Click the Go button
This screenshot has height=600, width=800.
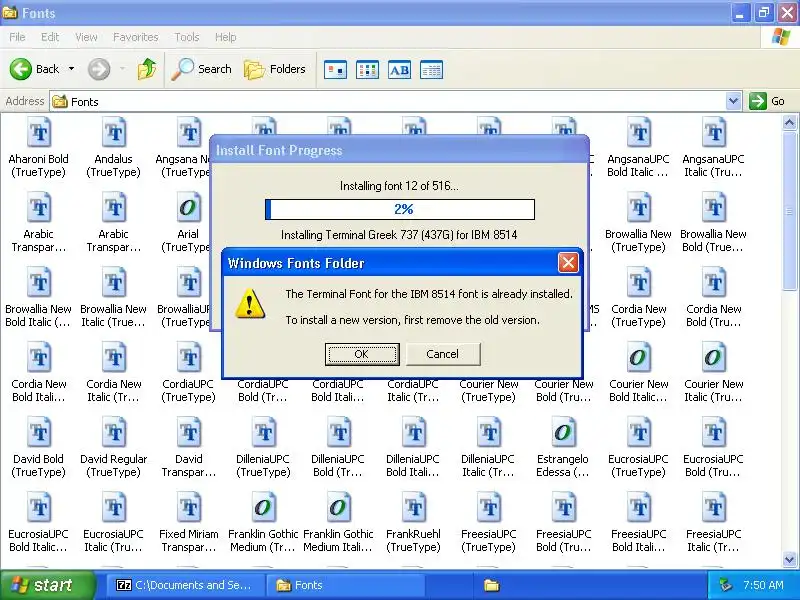(767, 101)
